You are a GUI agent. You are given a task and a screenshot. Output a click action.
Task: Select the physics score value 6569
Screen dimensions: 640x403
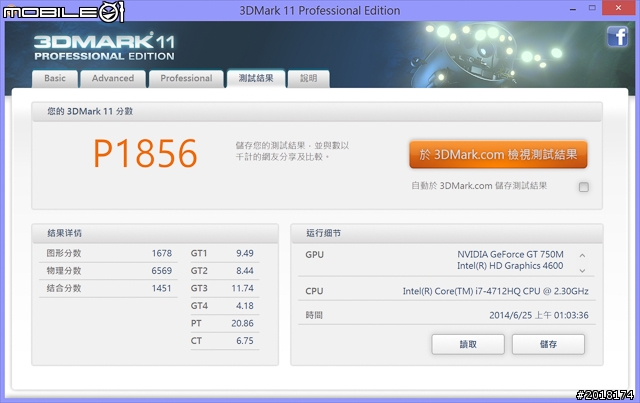162,271
